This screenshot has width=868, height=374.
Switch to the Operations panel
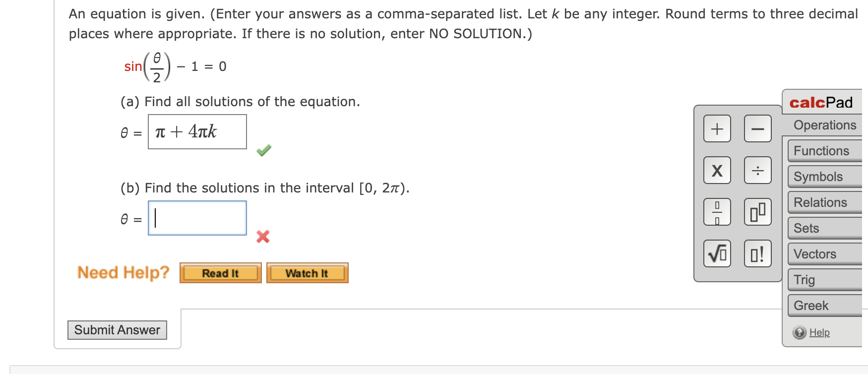[x=825, y=125]
